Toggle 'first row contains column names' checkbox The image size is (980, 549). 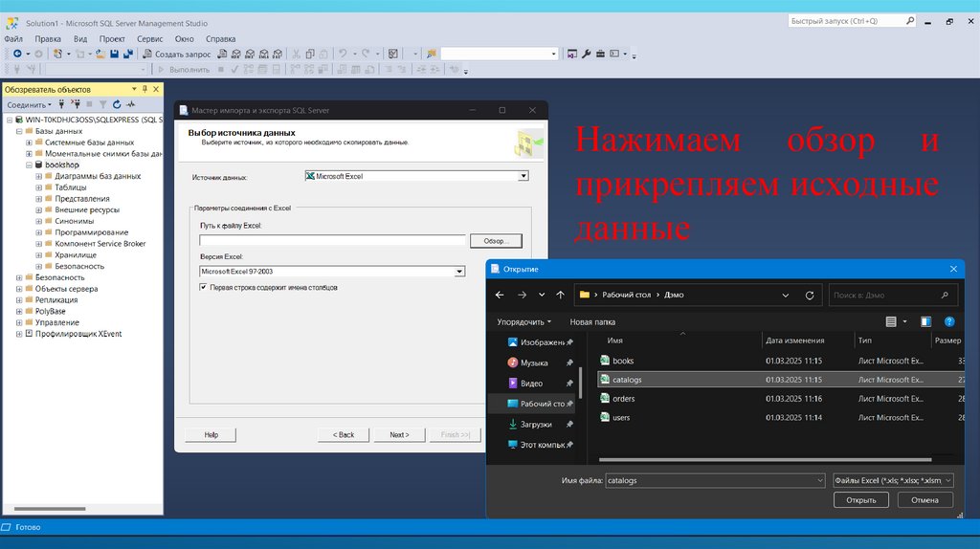pos(203,287)
